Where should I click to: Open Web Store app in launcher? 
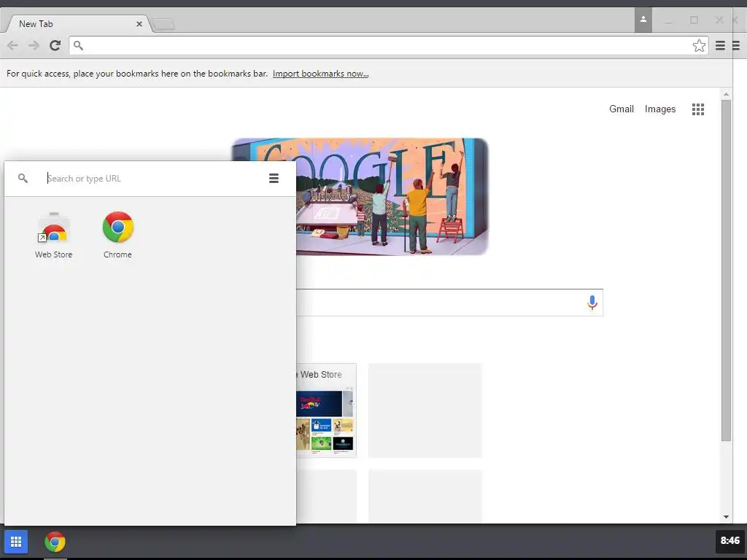[53, 236]
